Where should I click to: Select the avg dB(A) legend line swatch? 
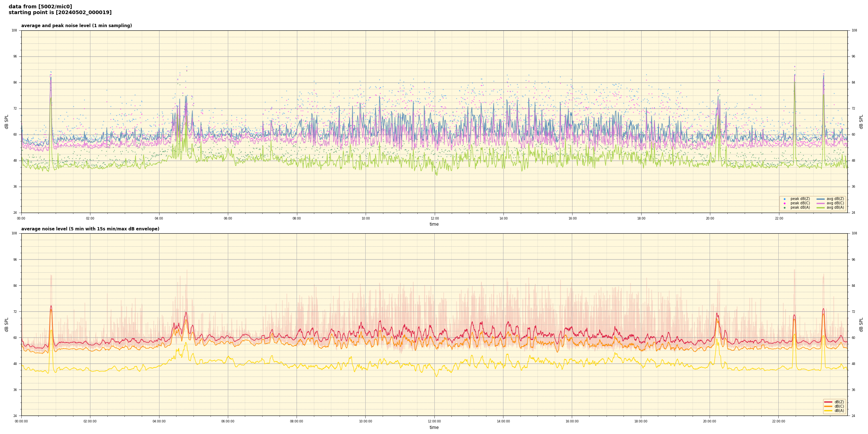(x=821, y=208)
